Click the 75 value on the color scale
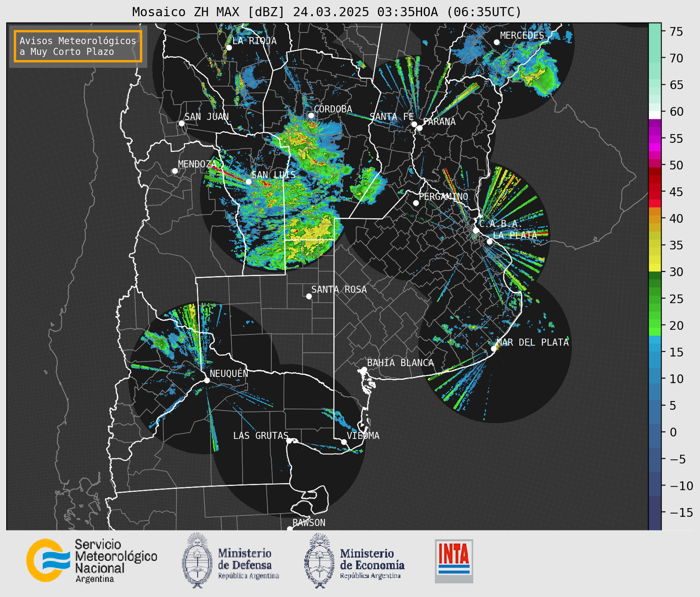 point(676,32)
